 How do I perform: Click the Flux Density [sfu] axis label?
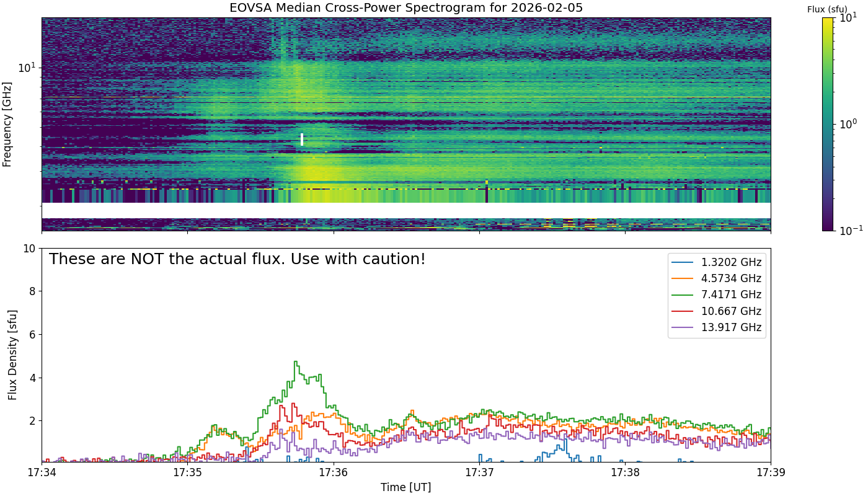pyautogui.click(x=12, y=355)
